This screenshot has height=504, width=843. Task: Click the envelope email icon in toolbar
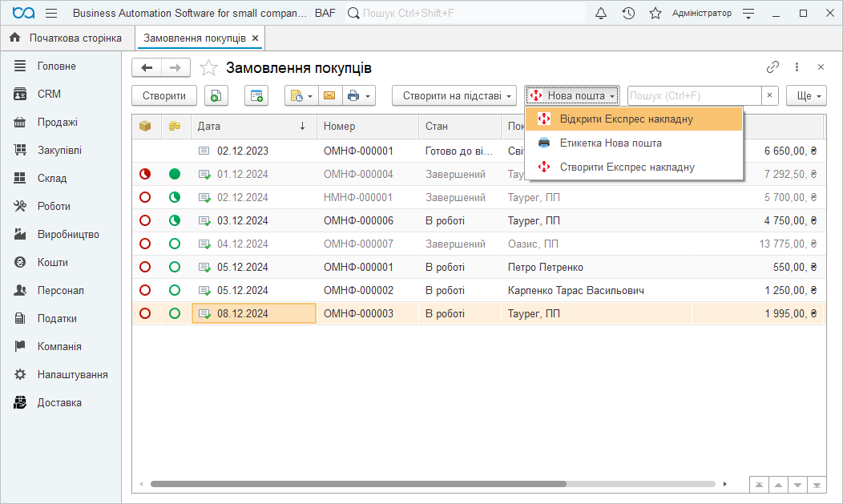[329, 96]
